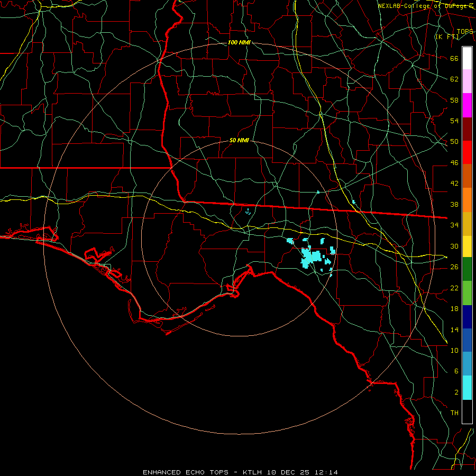Screen dimensions: 476x476
Task: Select the bright red legend swatch
Action: [x=467, y=152]
